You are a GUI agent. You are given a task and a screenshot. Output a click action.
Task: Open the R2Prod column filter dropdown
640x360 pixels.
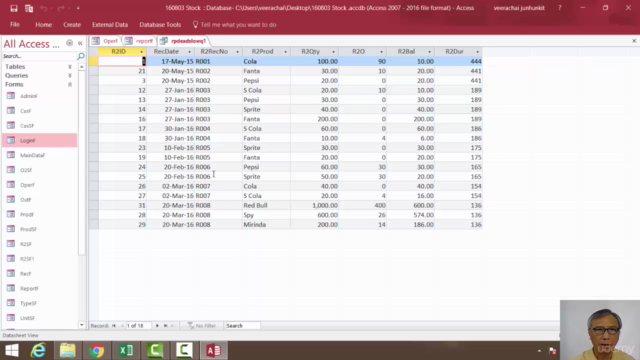coord(285,52)
